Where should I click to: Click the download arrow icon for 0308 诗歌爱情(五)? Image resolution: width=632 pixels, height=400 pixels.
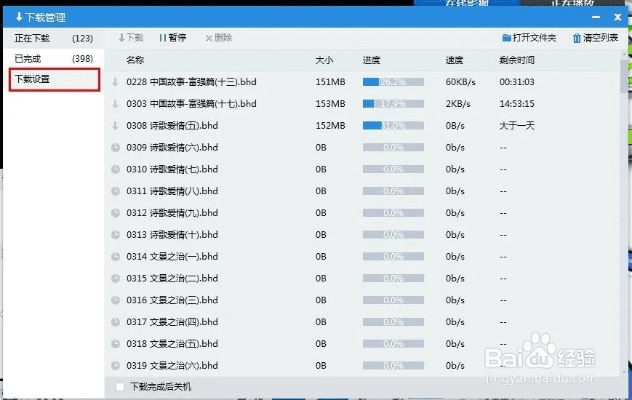(115, 126)
